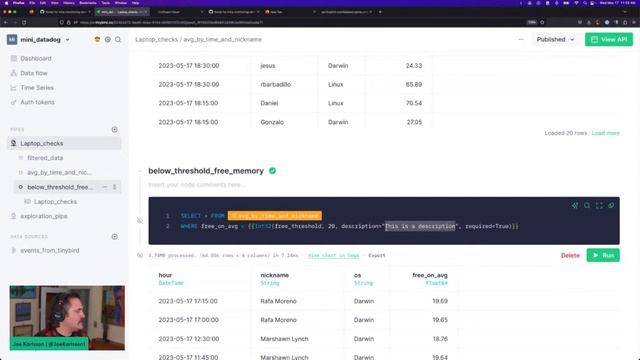Image resolution: width=640 pixels, height=360 pixels.
Task: Switch to the first GitHub browser tab
Action: [x=65, y=12]
